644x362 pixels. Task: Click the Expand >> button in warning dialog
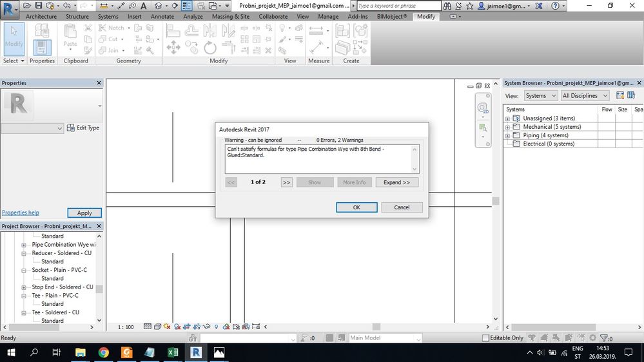pos(396,182)
